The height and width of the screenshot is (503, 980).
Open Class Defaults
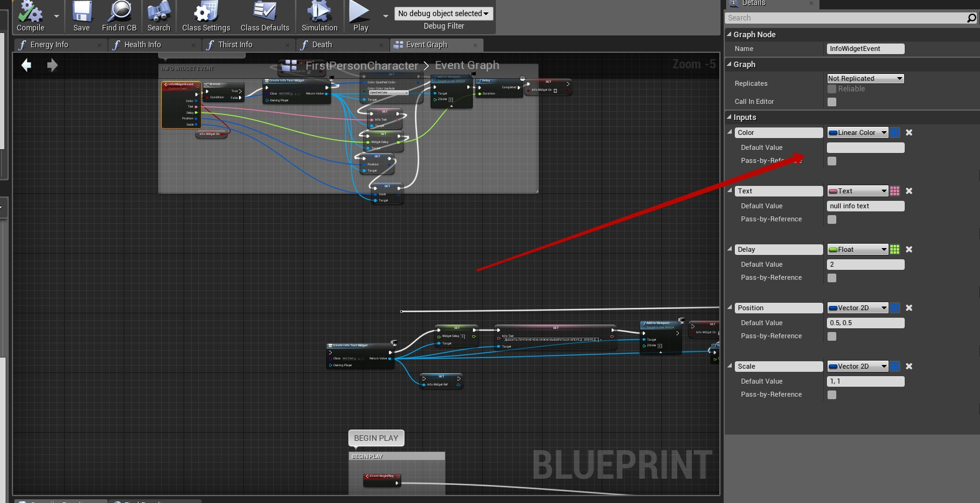click(x=264, y=16)
